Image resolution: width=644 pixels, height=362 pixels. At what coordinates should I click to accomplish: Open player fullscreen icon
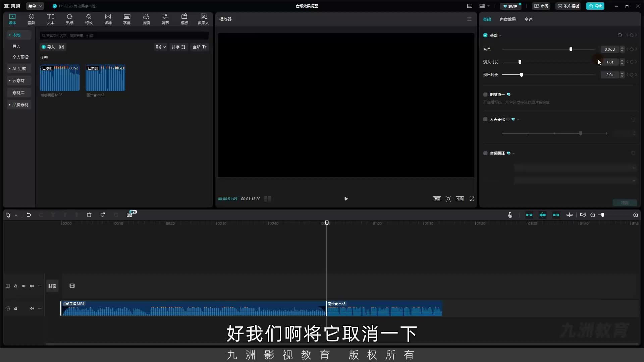coord(472,199)
